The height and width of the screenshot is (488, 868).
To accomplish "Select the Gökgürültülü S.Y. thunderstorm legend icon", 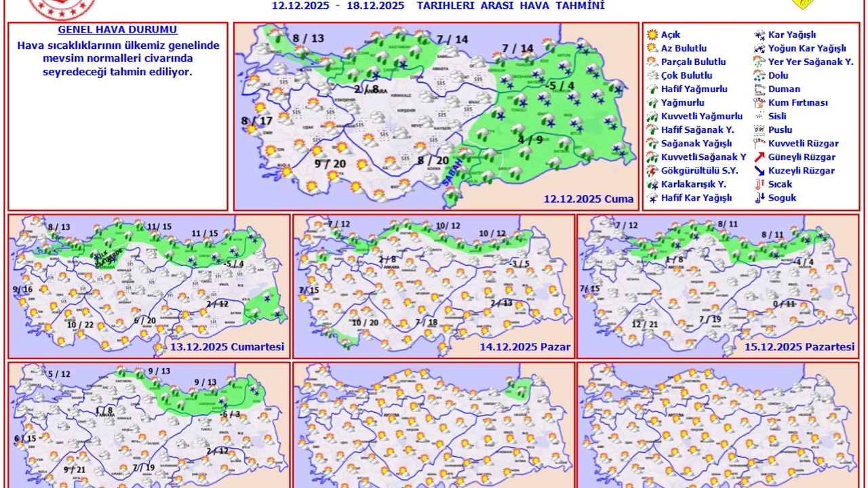I will [652, 171].
